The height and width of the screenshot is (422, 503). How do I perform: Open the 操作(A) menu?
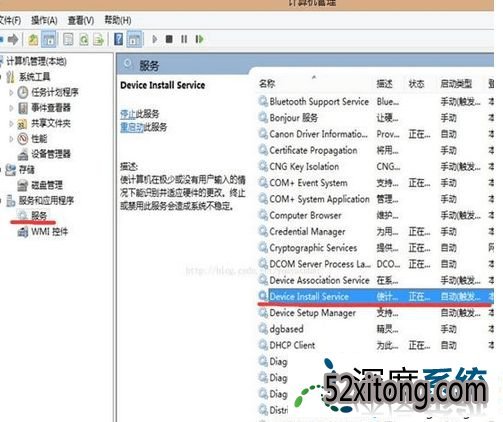coord(44,20)
